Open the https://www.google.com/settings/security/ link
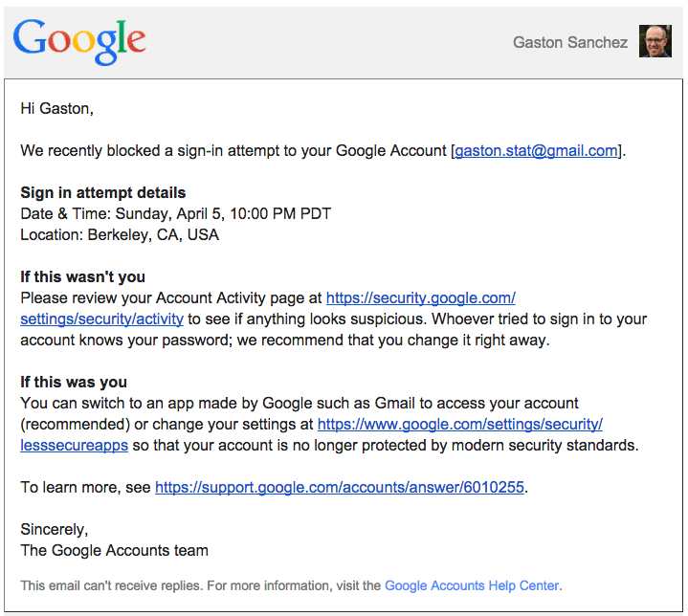688x616 pixels. click(460, 425)
